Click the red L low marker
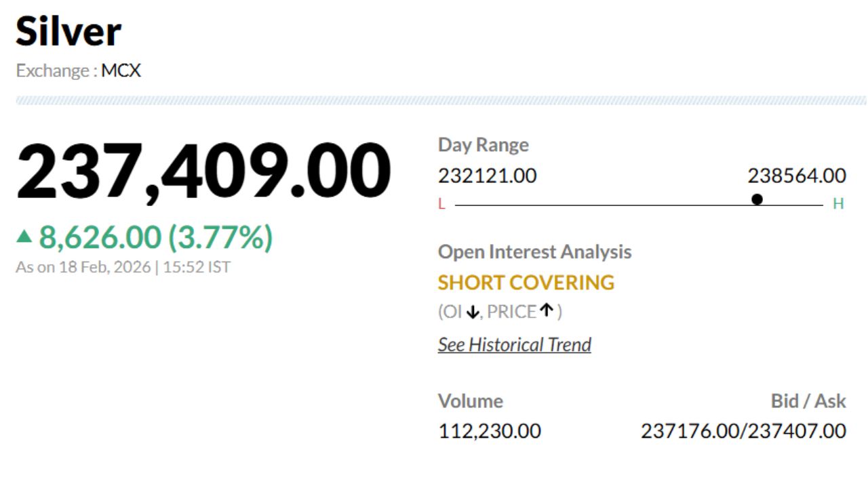The height and width of the screenshot is (488, 868). [441, 204]
